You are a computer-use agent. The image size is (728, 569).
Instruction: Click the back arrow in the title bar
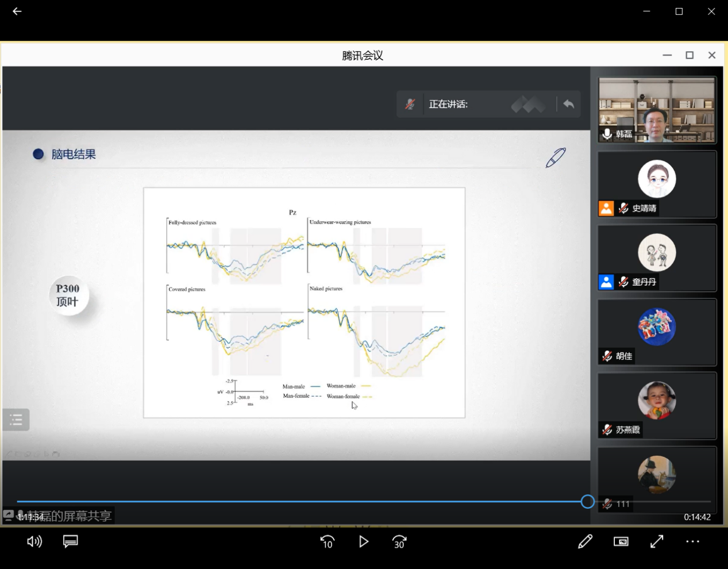coord(17,11)
